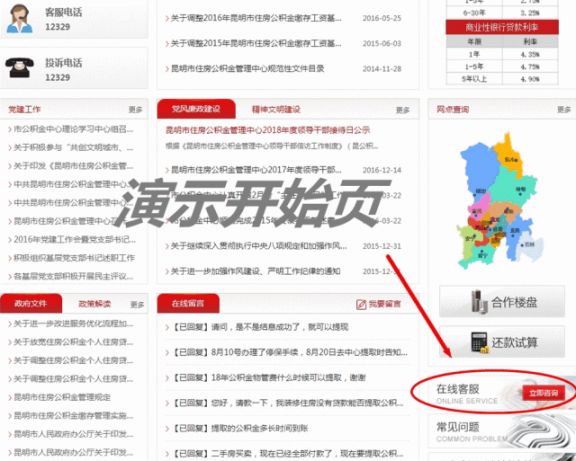Expand 更多 beside the 精神文明建设 tab
The height and width of the screenshot is (461, 576).
click(x=403, y=110)
